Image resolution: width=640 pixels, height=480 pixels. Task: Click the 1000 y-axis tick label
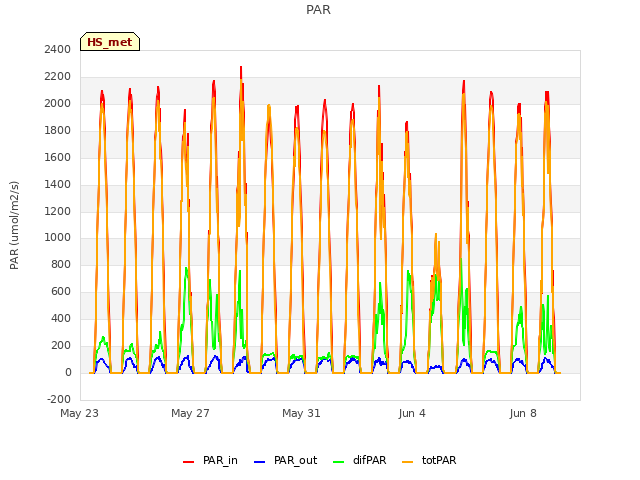[58, 238]
